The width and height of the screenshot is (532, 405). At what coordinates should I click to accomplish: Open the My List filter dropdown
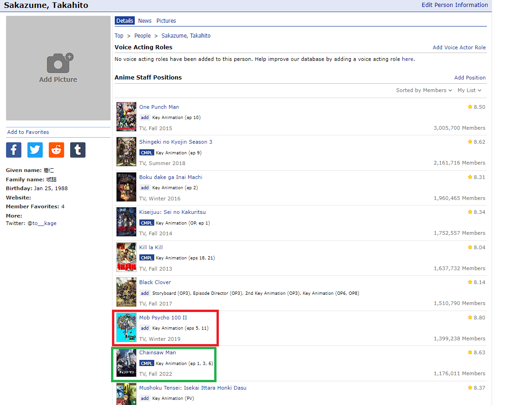click(x=469, y=90)
